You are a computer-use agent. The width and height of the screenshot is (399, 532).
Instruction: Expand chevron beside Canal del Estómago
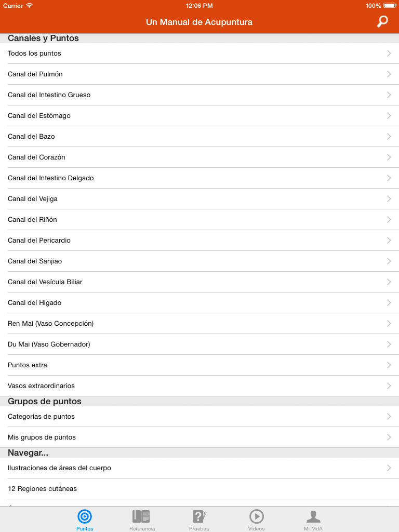click(x=389, y=116)
